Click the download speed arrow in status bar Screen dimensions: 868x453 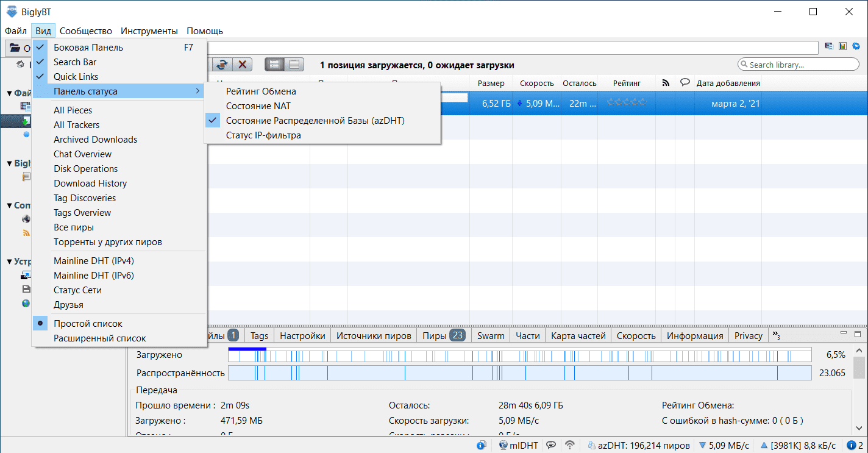click(702, 445)
